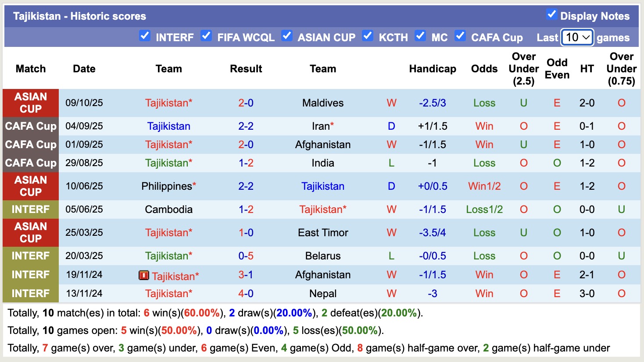Open the Belarus team page

click(x=322, y=256)
